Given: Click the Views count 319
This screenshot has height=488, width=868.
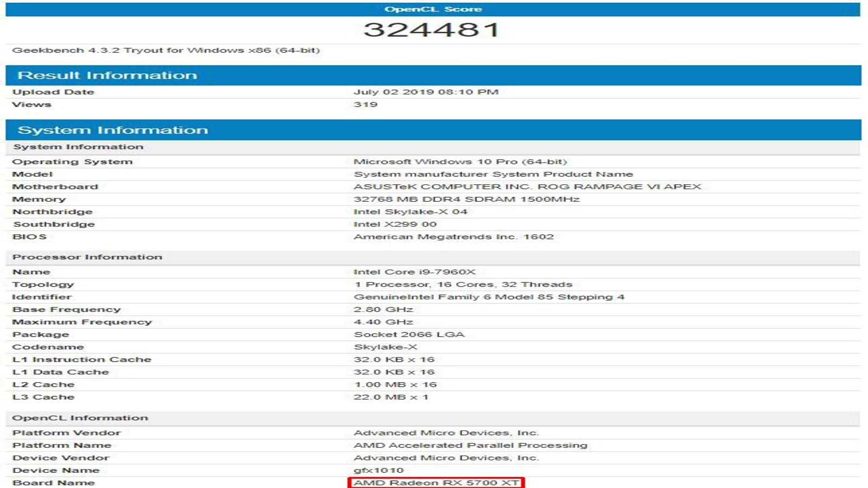Looking at the screenshot, I should 366,105.
